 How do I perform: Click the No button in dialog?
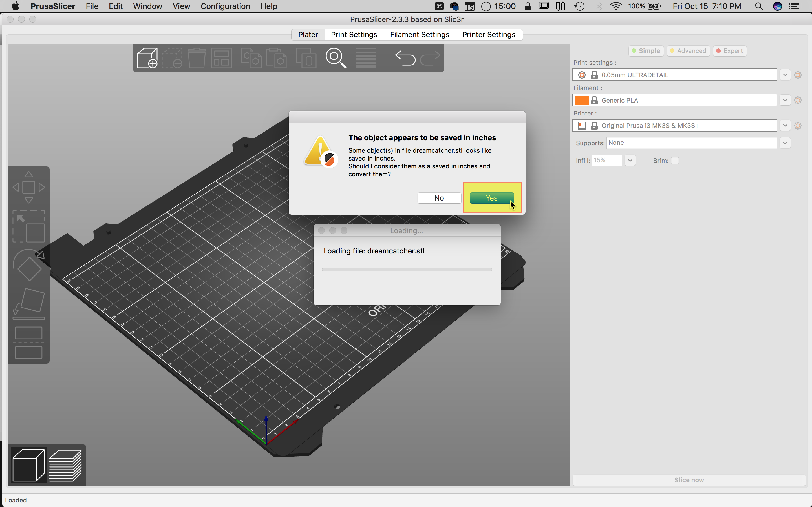click(439, 198)
